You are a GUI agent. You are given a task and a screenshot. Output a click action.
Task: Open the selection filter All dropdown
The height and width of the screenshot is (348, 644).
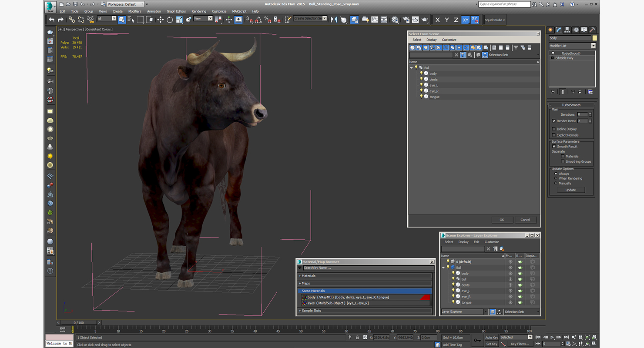[x=107, y=19]
